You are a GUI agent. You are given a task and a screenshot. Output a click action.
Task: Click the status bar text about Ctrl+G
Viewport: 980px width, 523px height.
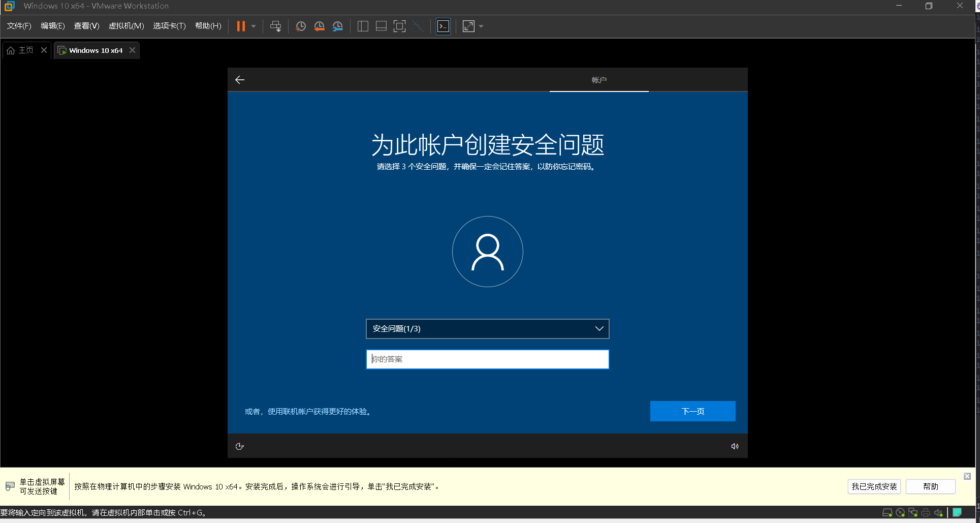click(x=104, y=512)
